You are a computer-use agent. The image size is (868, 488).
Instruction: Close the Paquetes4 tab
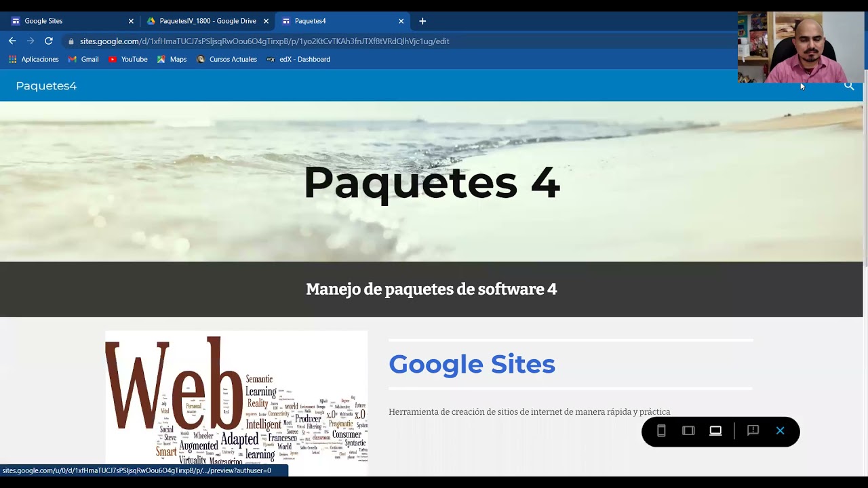pyautogui.click(x=401, y=21)
